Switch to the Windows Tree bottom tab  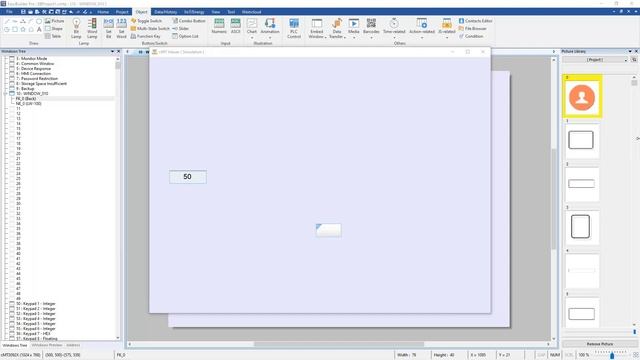15,345
